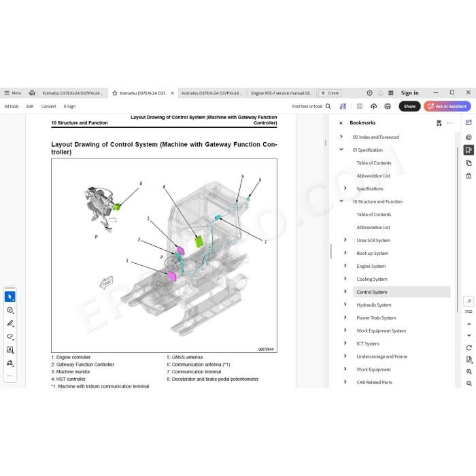This screenshot has height=476, width=476.
Task: Click the Print icon
Action: pyautogui.click(x=388, y=106)
